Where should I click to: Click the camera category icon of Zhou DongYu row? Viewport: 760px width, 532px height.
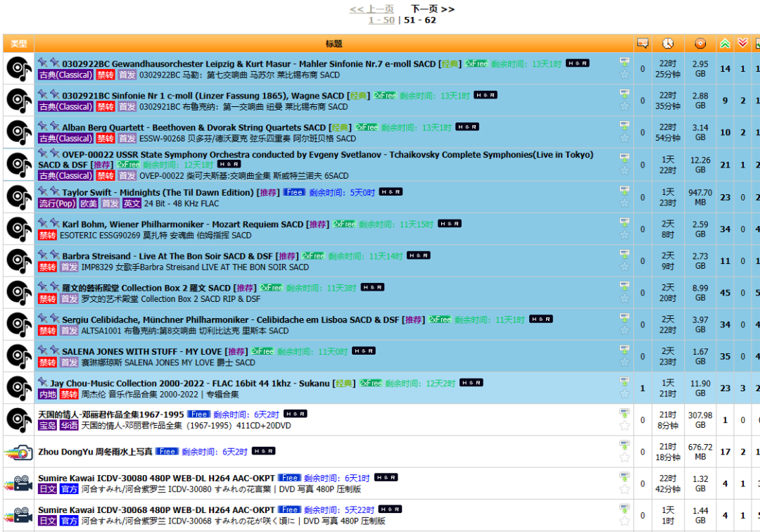[19, 452]
